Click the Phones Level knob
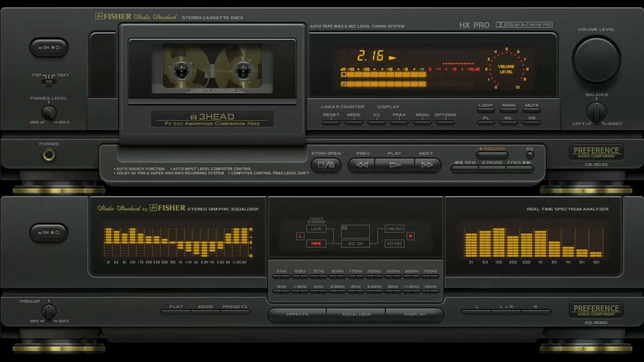The image size is (644, 362). pyautogui.click(x=49, y=113)
